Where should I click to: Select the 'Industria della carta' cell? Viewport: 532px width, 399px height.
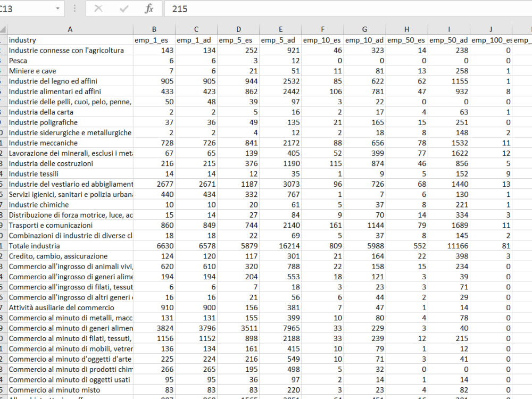pos(70,112)
